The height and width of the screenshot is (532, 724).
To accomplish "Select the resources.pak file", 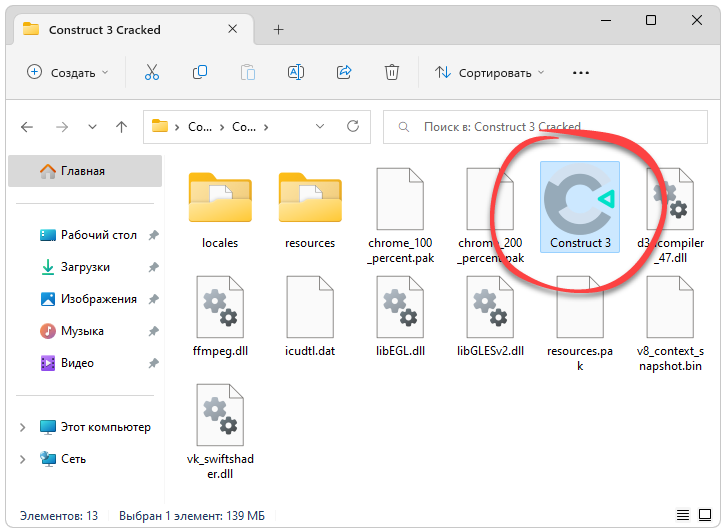I will pyautogui.click(x=580, y=324).
